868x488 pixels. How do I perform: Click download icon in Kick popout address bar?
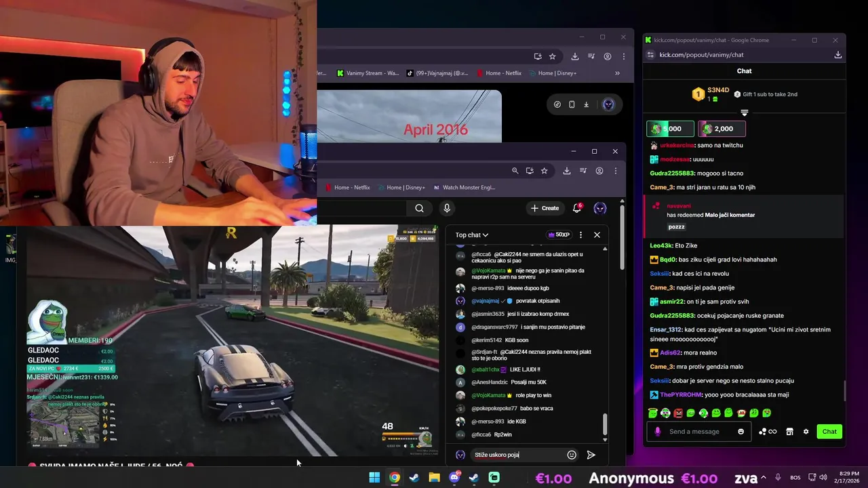point(837,55)
